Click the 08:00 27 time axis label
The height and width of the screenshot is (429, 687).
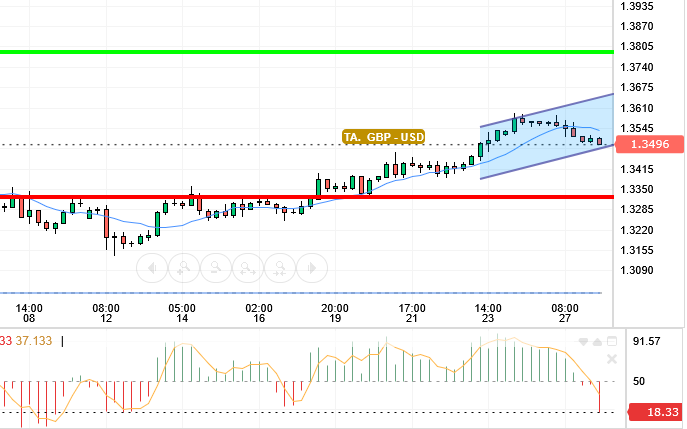tap(565, 313)
